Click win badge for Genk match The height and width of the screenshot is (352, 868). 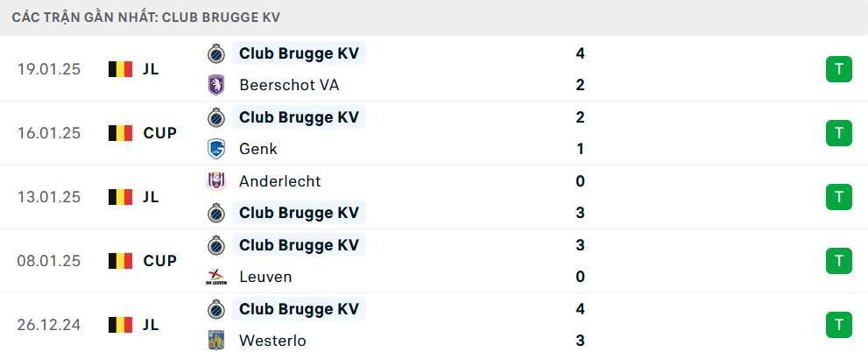pyautogui.click(x=838, y=133)
